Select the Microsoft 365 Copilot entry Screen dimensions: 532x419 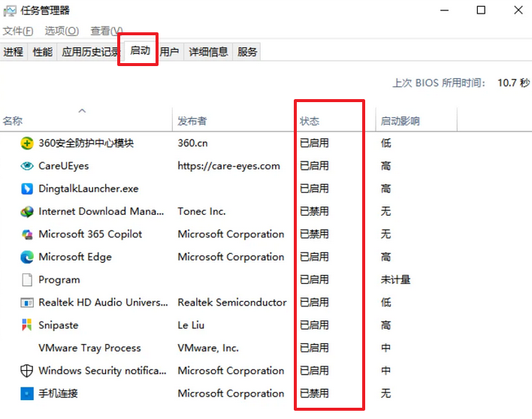click(90, 234)
